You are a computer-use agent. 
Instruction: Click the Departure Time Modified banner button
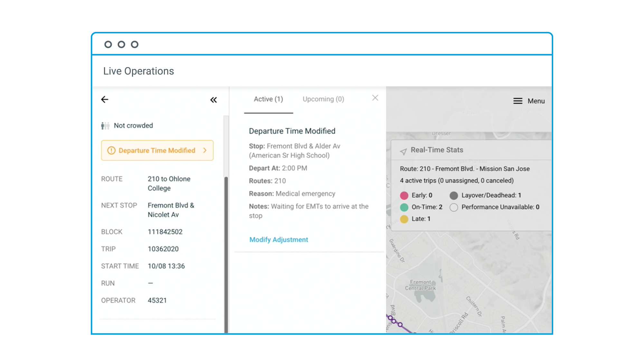coord(157,150)
